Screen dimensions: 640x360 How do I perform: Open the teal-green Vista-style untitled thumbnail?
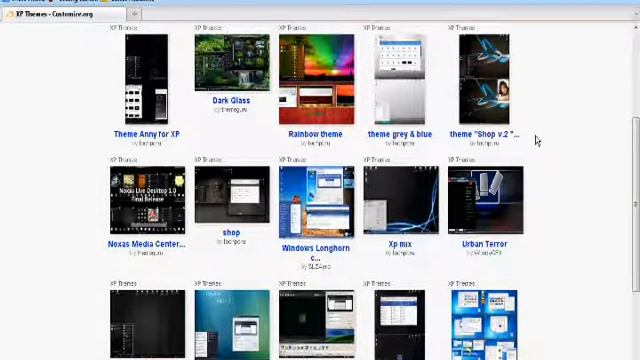coord(232,325)
